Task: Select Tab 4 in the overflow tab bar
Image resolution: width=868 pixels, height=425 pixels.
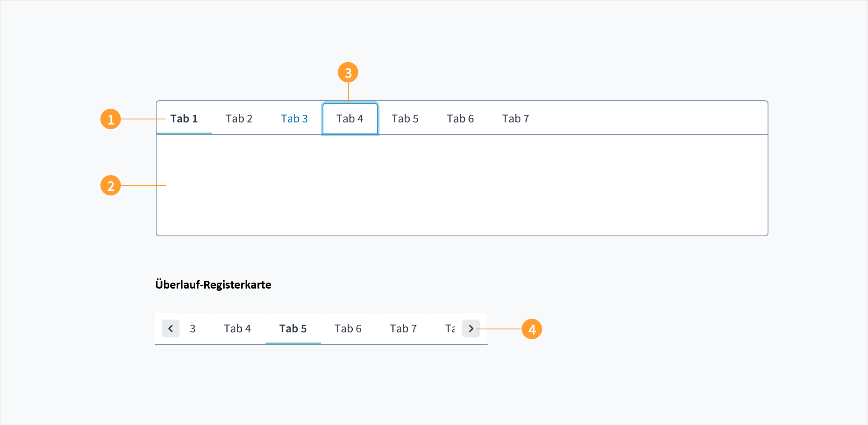Action: coord(237,329)
